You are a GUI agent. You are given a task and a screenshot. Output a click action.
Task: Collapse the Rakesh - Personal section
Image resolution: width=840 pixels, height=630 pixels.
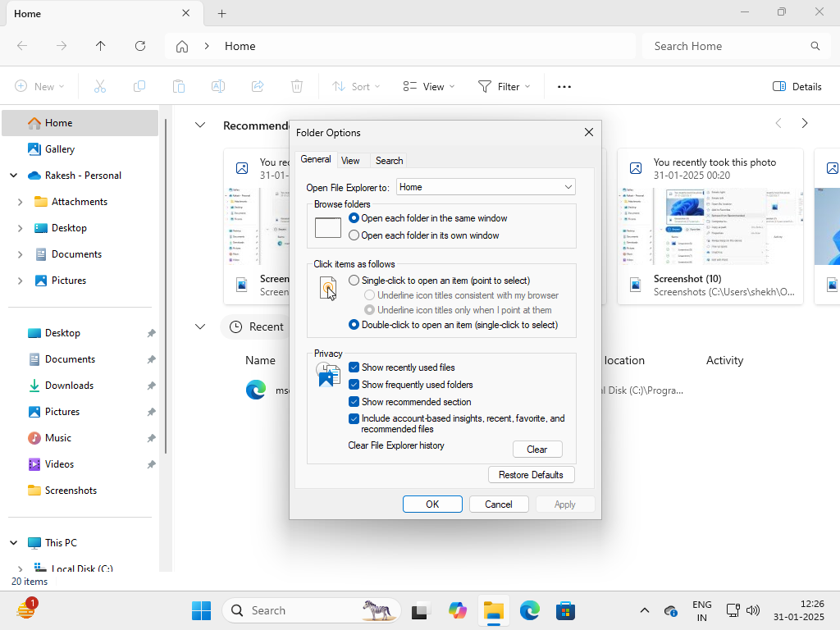[13, 175]
